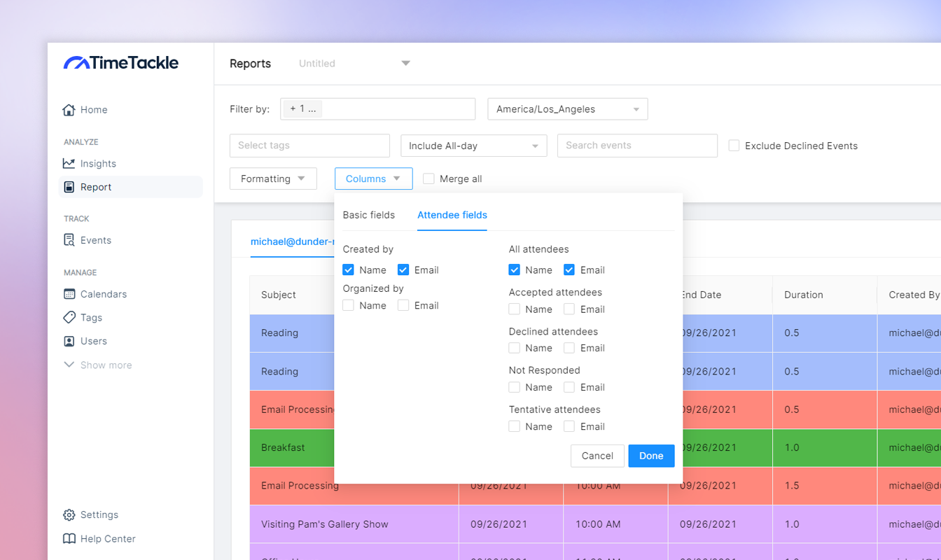Toggle the Columns dropdown
The height and width of the screenshot is (560, 941).
pyautogui.click(x=373, y=178)
